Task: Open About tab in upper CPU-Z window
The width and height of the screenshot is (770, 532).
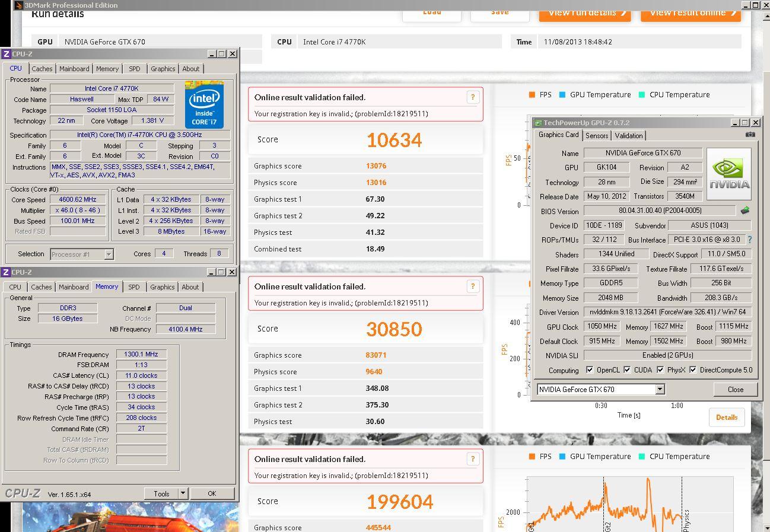Action: coord(191,69)
